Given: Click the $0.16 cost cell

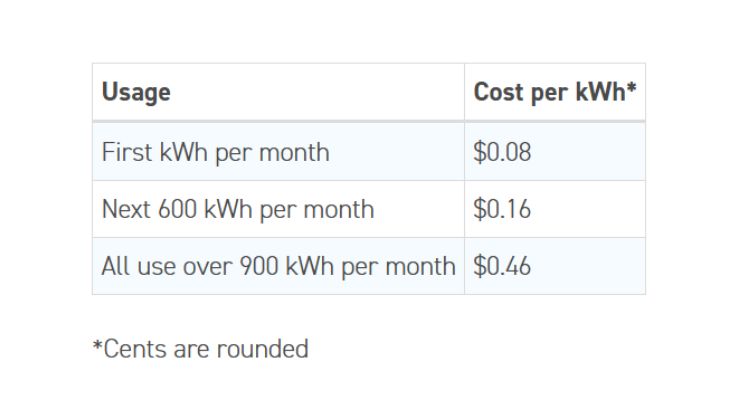Looking at the screenshot, I should coord(502,210).
